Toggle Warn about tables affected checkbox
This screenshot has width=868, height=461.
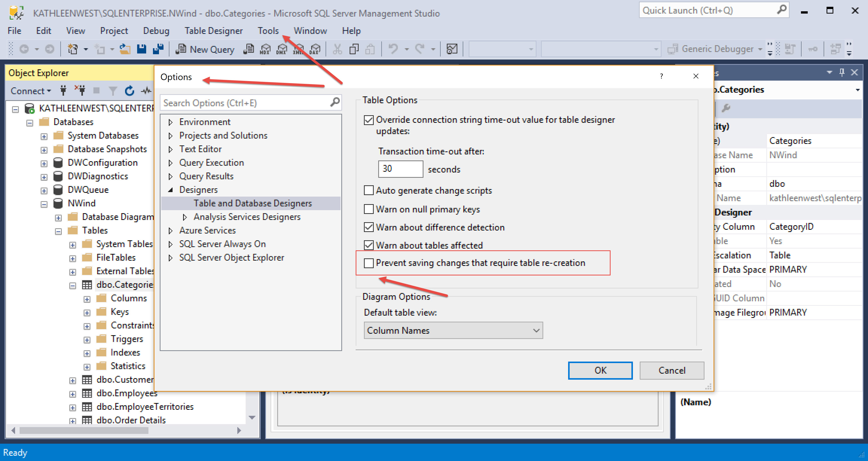click(369, 245)
